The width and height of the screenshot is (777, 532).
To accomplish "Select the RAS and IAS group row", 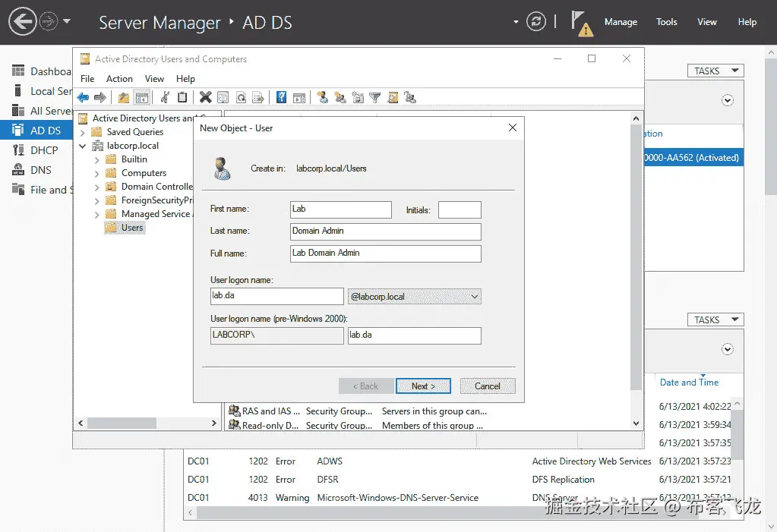I will [x=358, y=411].
